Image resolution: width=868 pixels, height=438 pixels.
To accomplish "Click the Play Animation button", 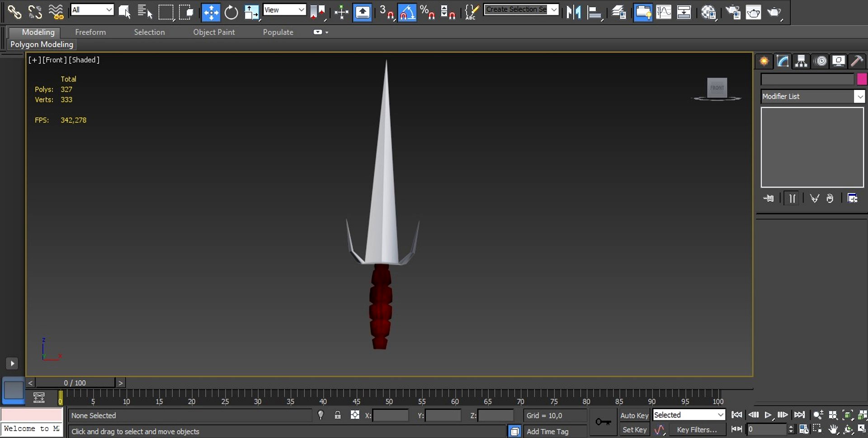I will [x=768, y=415].
